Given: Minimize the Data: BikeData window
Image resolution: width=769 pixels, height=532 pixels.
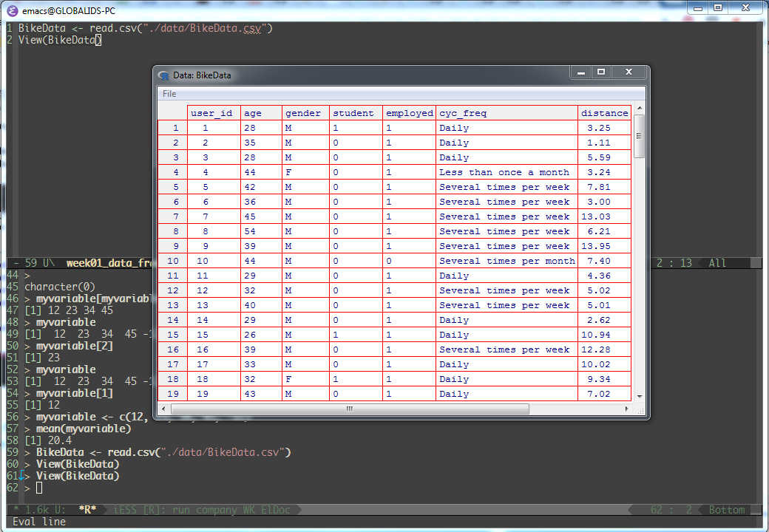Looking at the screenshot, I should tap(581, 72).
